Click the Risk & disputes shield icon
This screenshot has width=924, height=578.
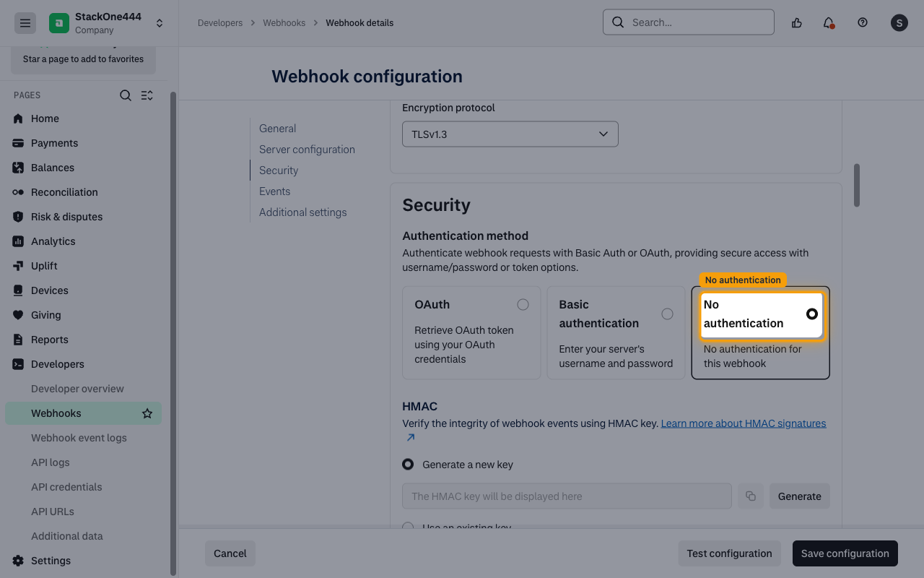[18, 217]
